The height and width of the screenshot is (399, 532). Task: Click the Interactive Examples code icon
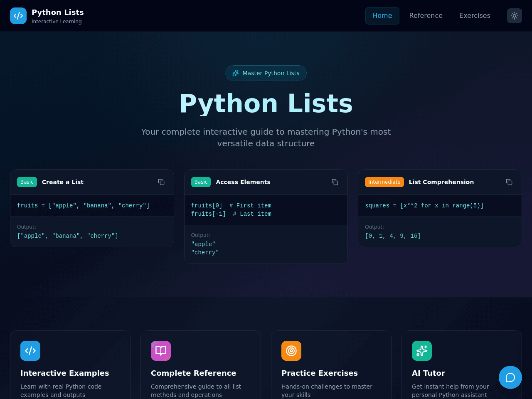30,351
